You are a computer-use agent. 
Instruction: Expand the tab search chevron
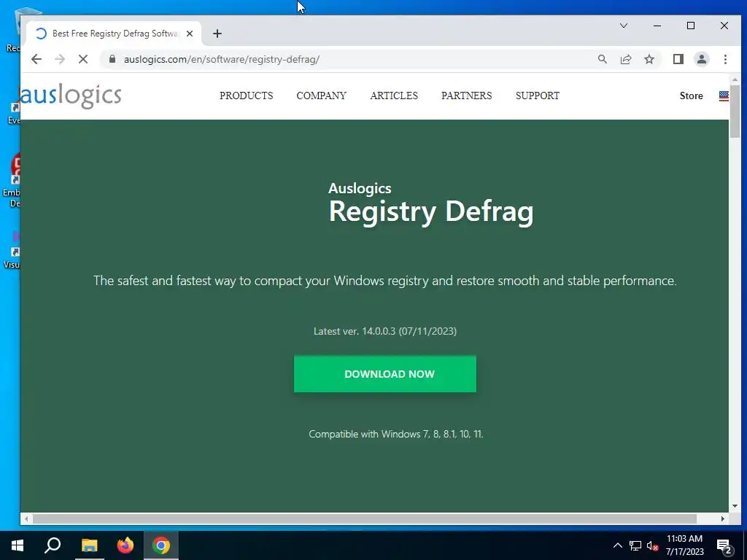(623, 26)
